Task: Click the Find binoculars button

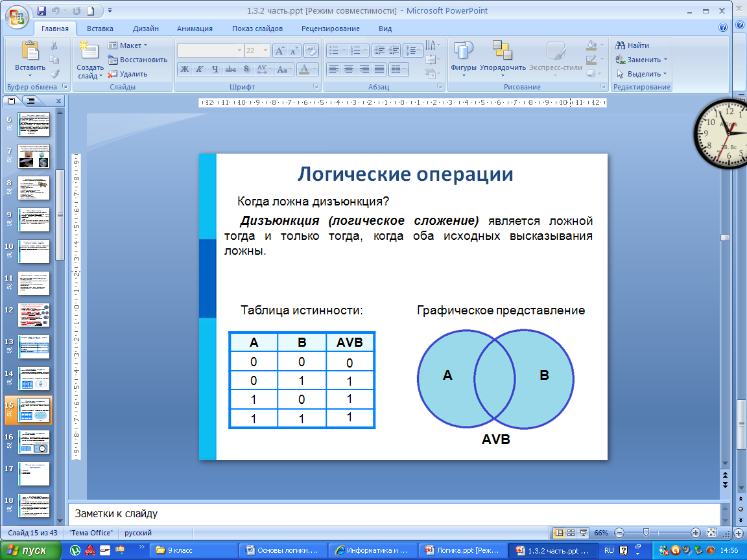Action: click(633, 45)
